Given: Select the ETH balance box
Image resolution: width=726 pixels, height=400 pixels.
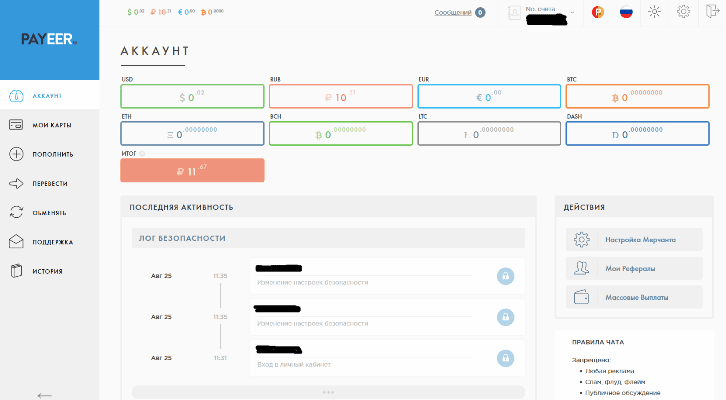Looking at the screenshot, I should pyautogui.click(x=192, y=133).
